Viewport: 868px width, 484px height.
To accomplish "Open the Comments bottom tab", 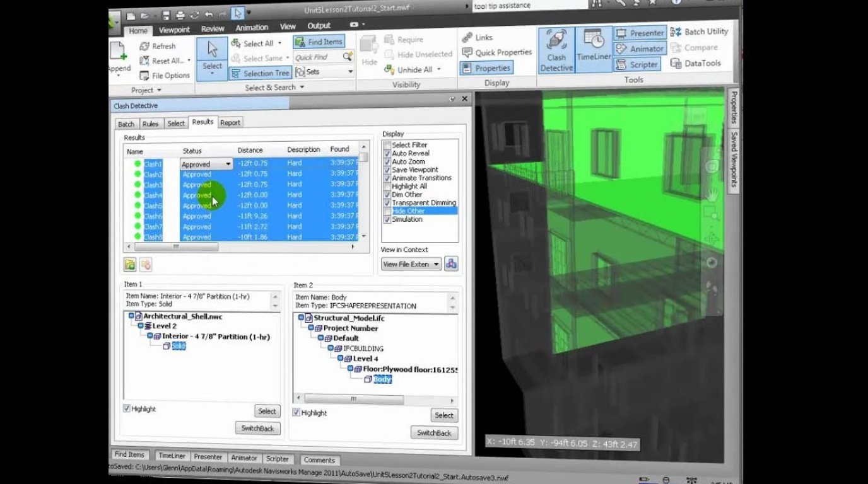I will tap(319, 460).
